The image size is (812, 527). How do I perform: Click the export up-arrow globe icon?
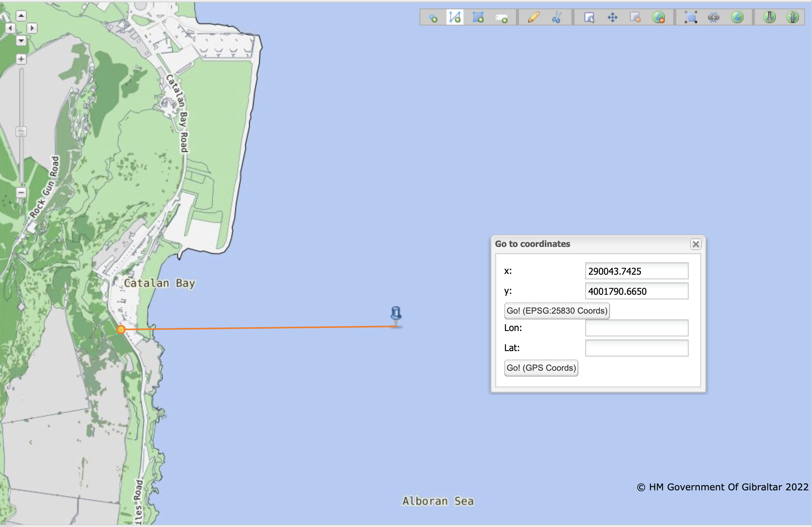[x=792, y=17]
